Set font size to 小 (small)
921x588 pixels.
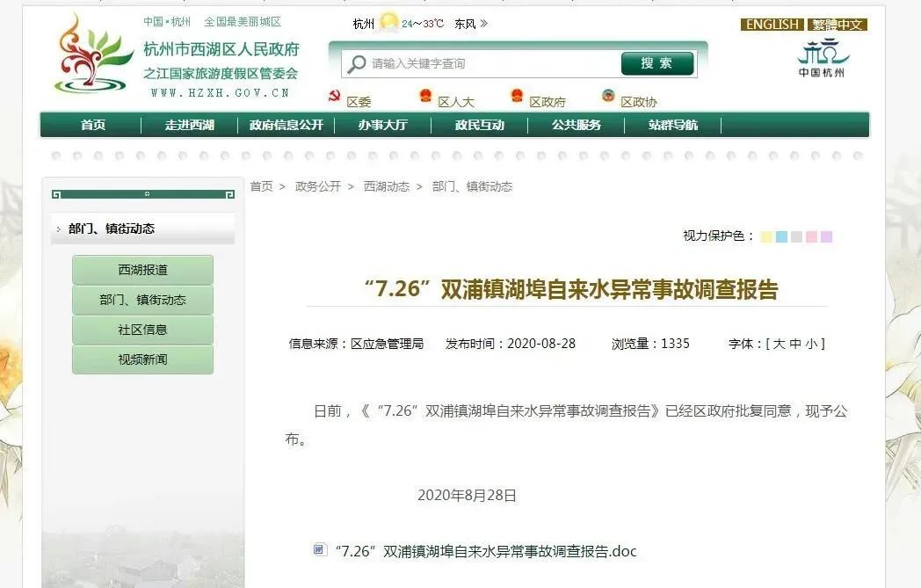(x=810, y=344)
